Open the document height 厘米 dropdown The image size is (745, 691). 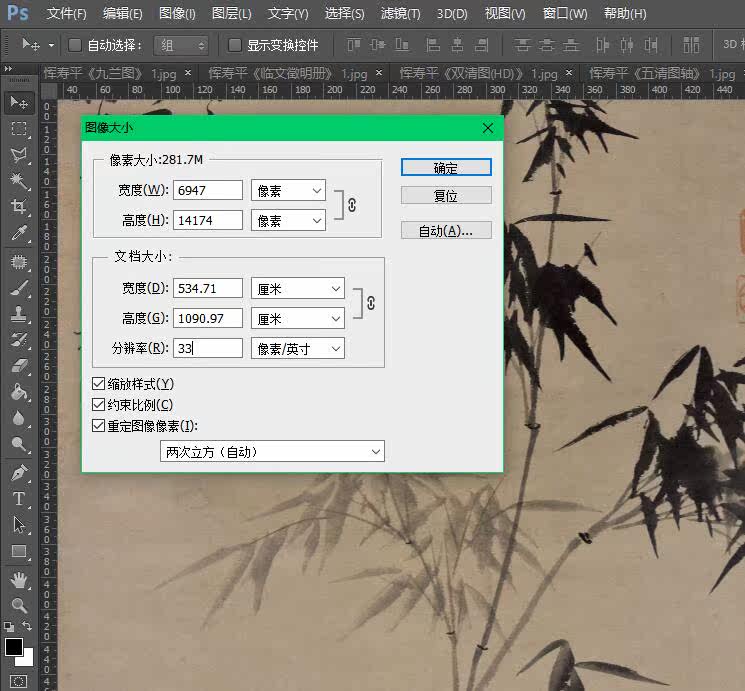pyautogui.click(x=298, y=318)
